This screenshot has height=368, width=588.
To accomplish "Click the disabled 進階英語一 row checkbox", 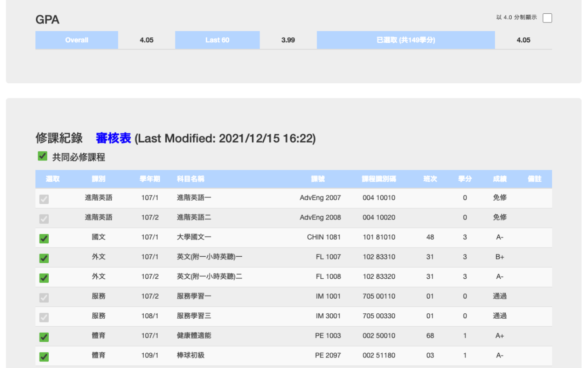I will click(44, 199).
